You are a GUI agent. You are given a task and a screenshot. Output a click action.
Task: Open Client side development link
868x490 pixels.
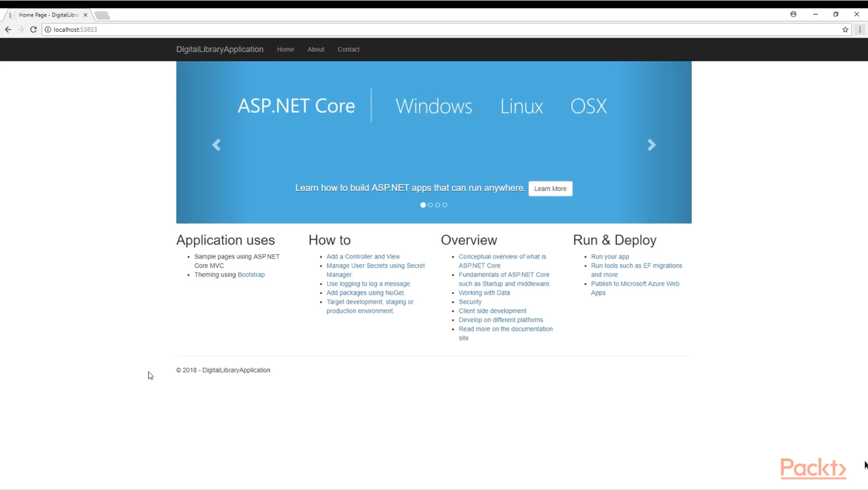click(493, 311)
